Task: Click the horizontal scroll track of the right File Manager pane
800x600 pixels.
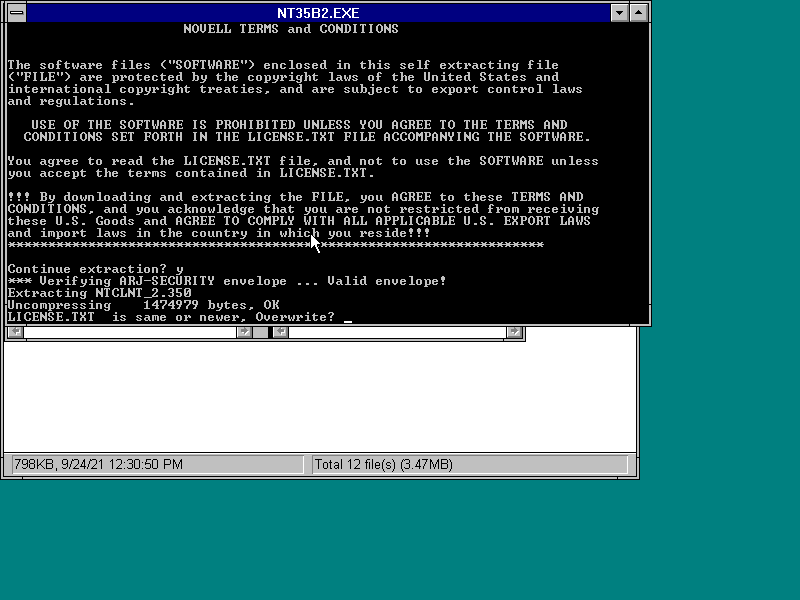Action: click(x=397, y=332)
